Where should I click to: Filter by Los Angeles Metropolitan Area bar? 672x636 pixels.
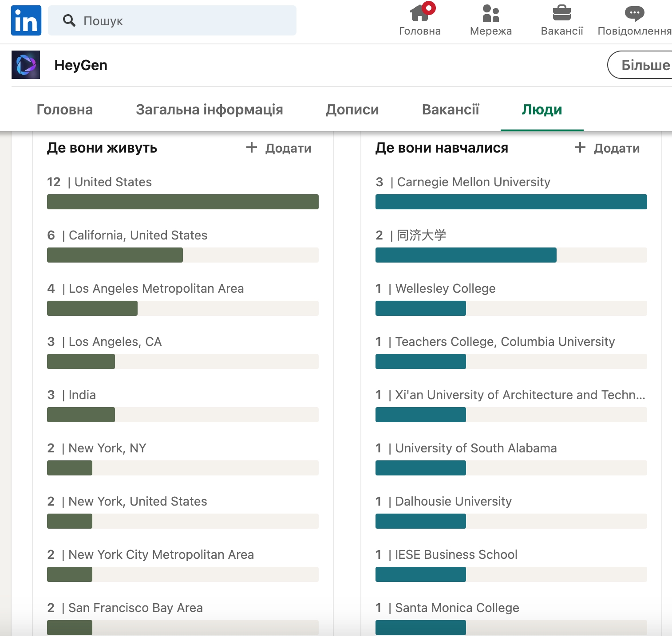[x=183, y=308]
